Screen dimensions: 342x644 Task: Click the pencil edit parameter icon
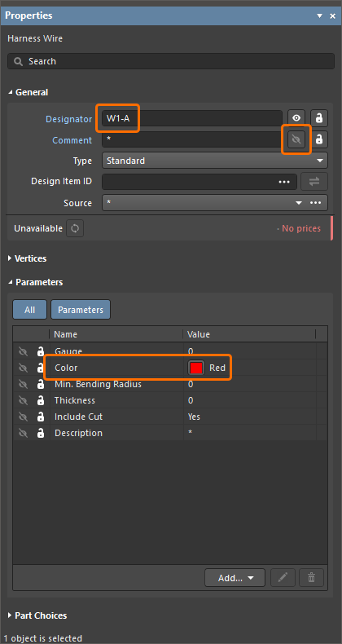(283, 578)
